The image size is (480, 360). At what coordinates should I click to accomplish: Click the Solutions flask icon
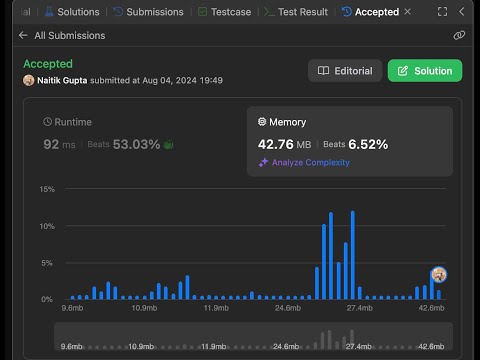pos(49,12)
